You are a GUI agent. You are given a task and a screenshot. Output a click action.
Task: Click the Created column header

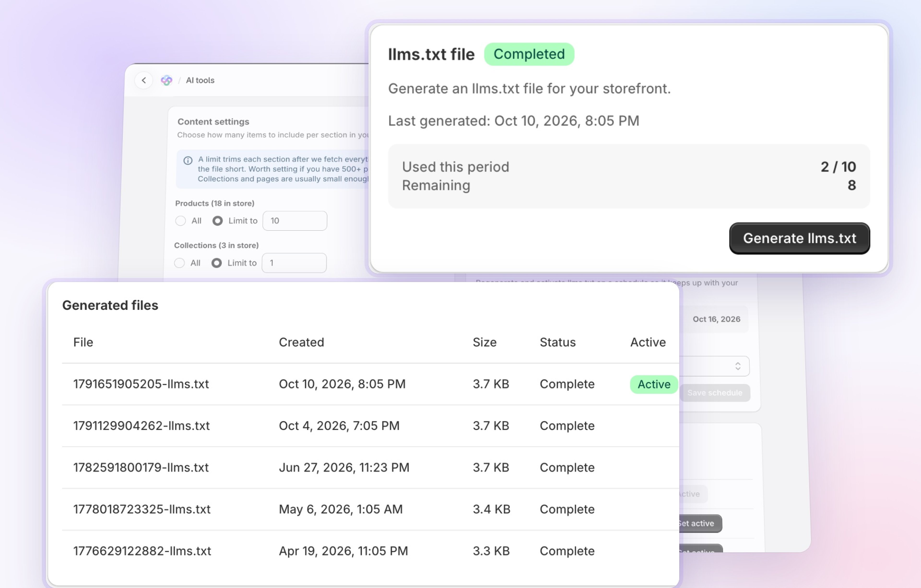click(301, 342)
